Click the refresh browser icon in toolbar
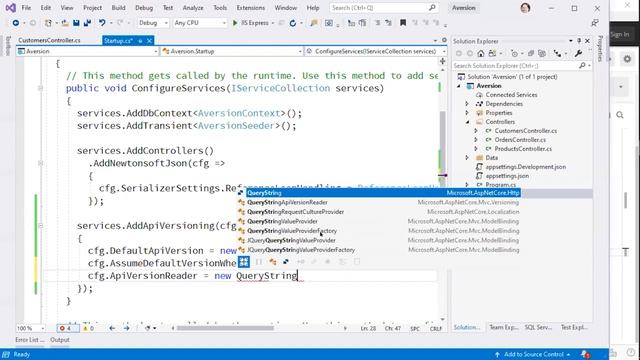Viewport: 640px width, 360px height. [x=293, y=23]
